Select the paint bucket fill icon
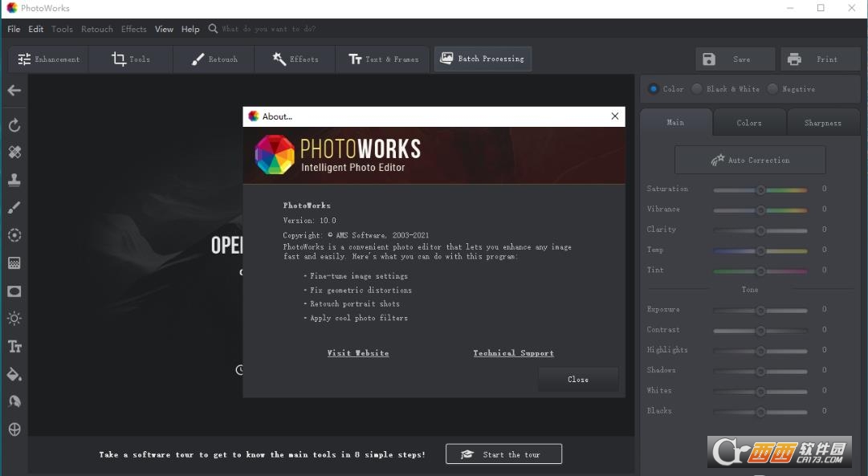Viewport: 868px width, 476px height. [x=14, y=374]
